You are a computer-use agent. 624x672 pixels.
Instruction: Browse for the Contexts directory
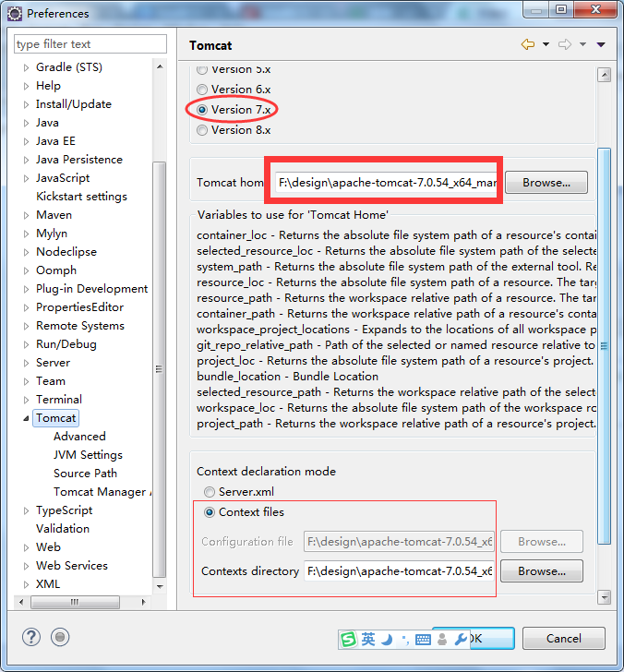541,570
